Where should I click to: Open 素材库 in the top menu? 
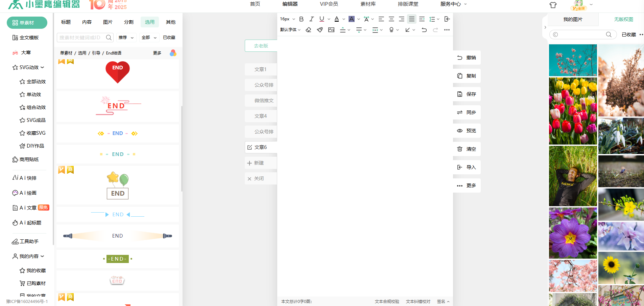point(368,4)
